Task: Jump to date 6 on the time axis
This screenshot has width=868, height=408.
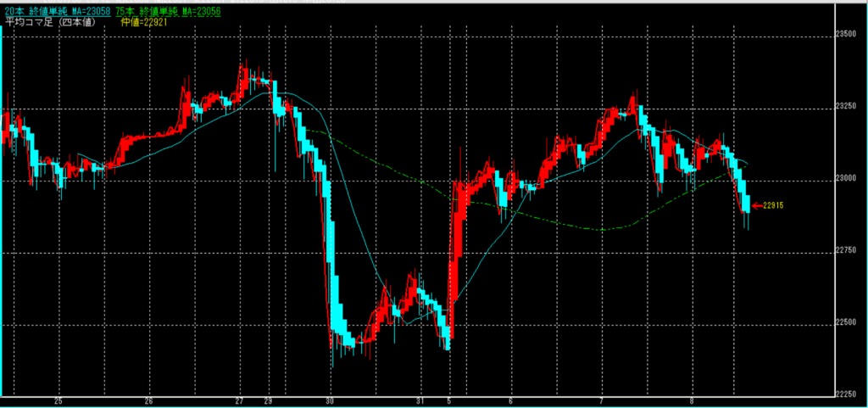Action: pos(511,401)
